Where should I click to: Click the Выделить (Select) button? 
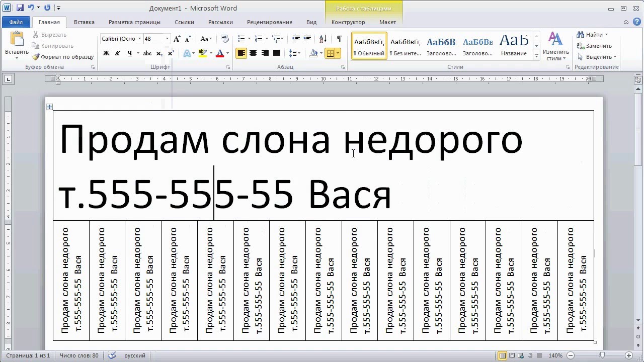click(x=597, y=57)
